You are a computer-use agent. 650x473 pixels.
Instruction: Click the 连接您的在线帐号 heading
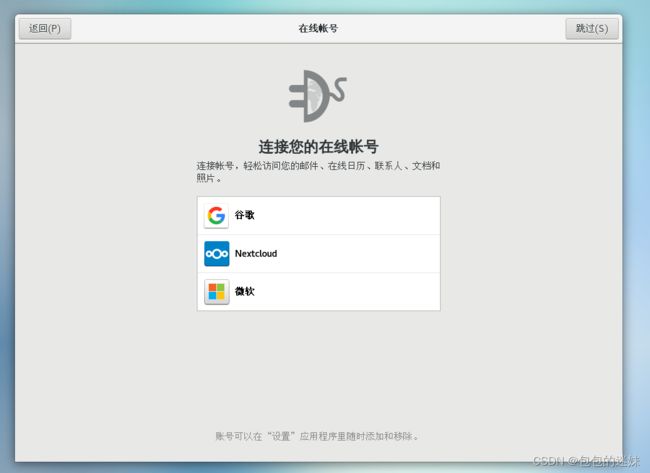318,147
